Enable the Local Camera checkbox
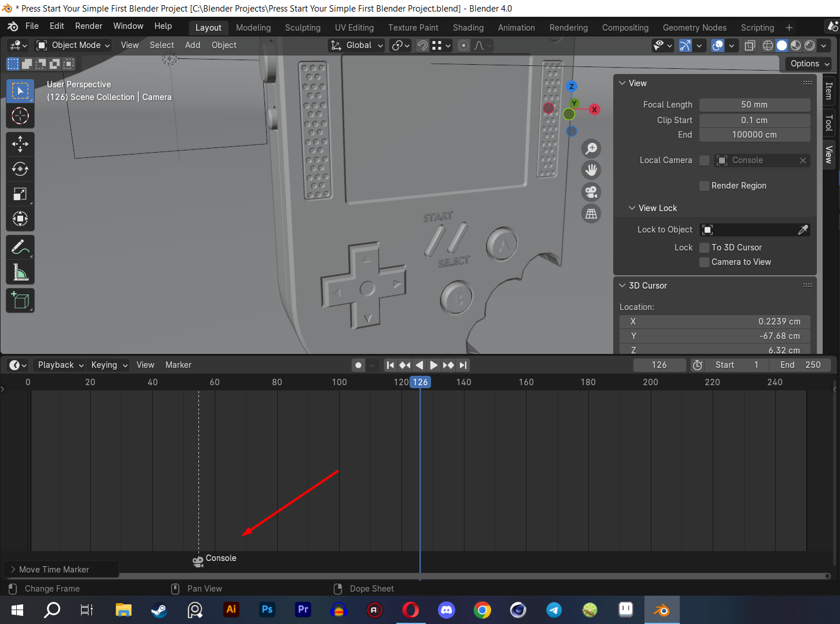 point(704,160)
